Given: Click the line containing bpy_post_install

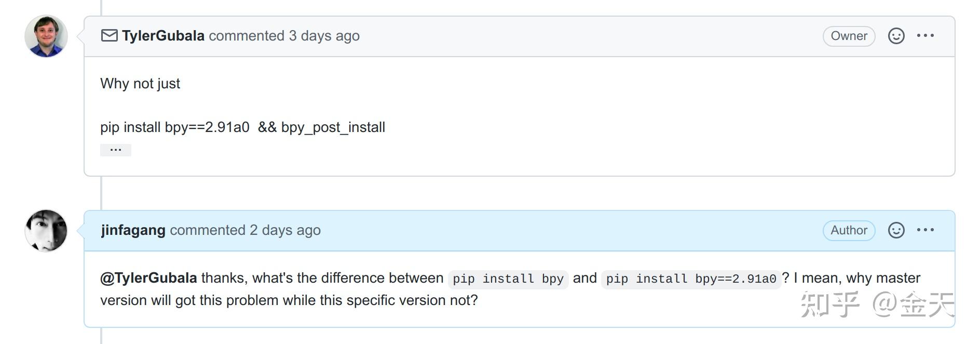Looking at the screenshot, I should [x=242, y=127].
